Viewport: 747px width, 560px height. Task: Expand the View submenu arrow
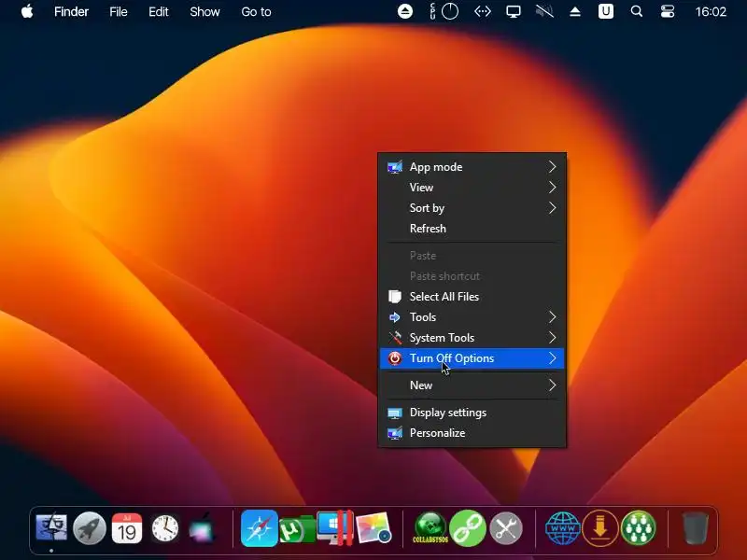pos(552,188)
